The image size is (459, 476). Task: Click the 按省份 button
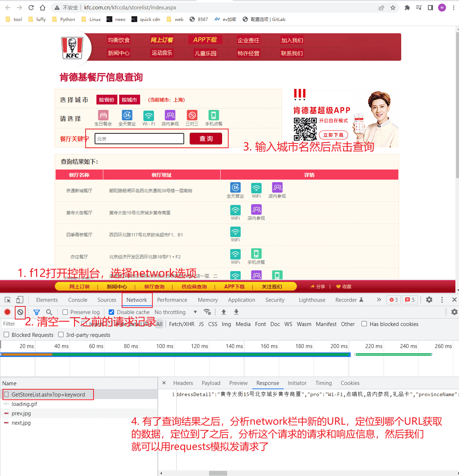pyautogui.click(x=107, y=100)
